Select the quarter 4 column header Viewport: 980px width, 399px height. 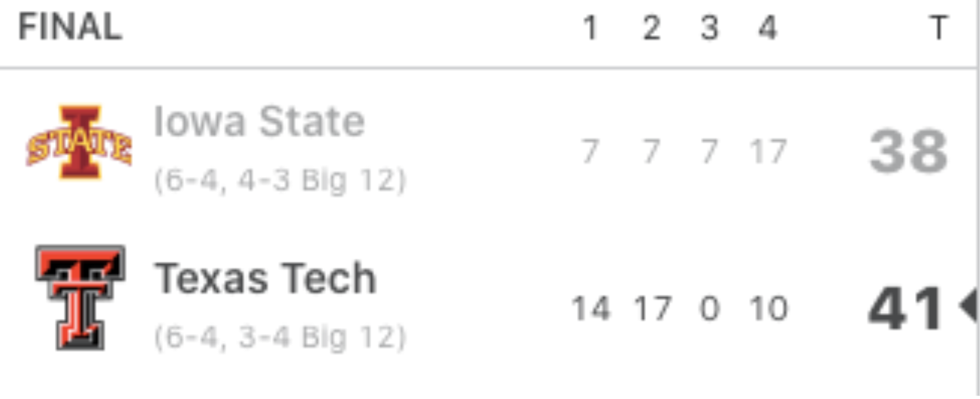768,28
